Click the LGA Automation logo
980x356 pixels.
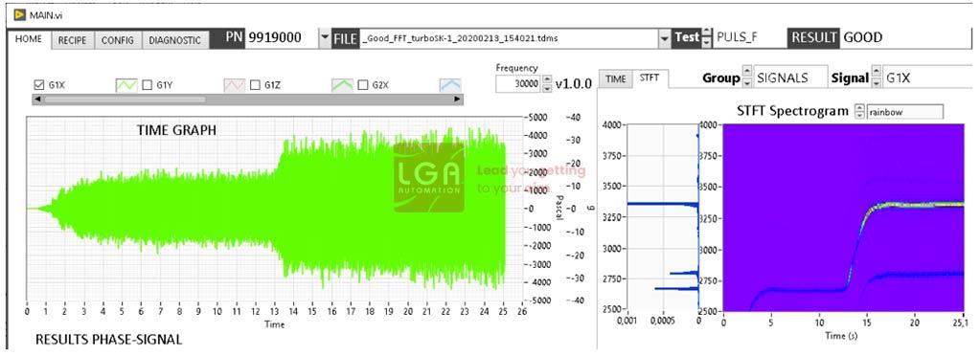[x=429, y=177]
